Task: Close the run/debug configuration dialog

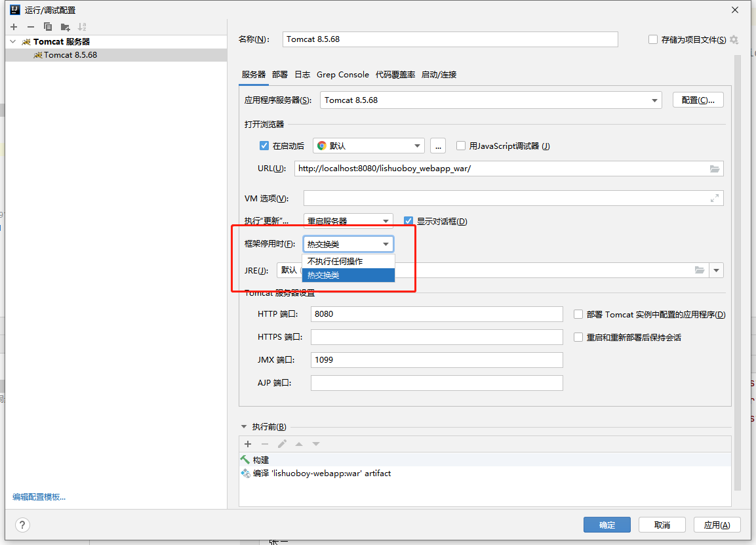Action: click(735, 10)
